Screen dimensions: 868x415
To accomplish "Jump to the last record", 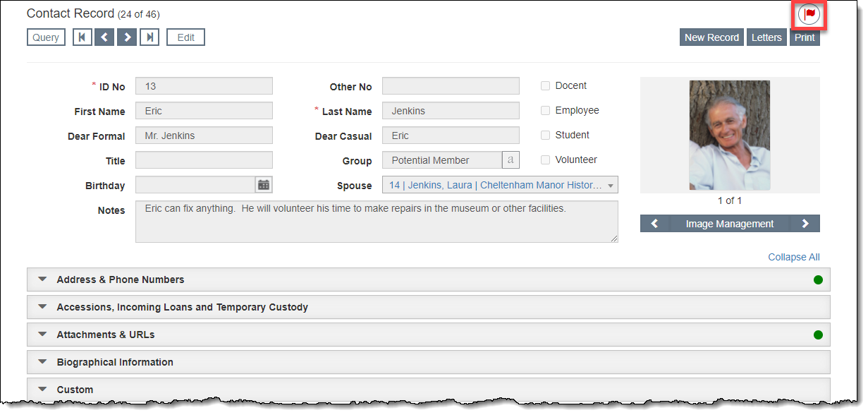I will [149, 37].
